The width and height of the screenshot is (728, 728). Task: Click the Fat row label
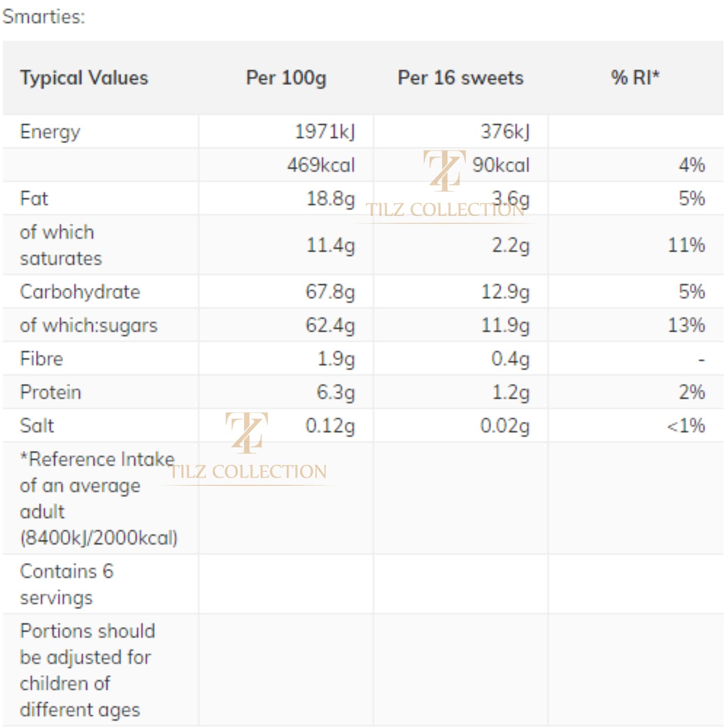click(x=34, y=199)
